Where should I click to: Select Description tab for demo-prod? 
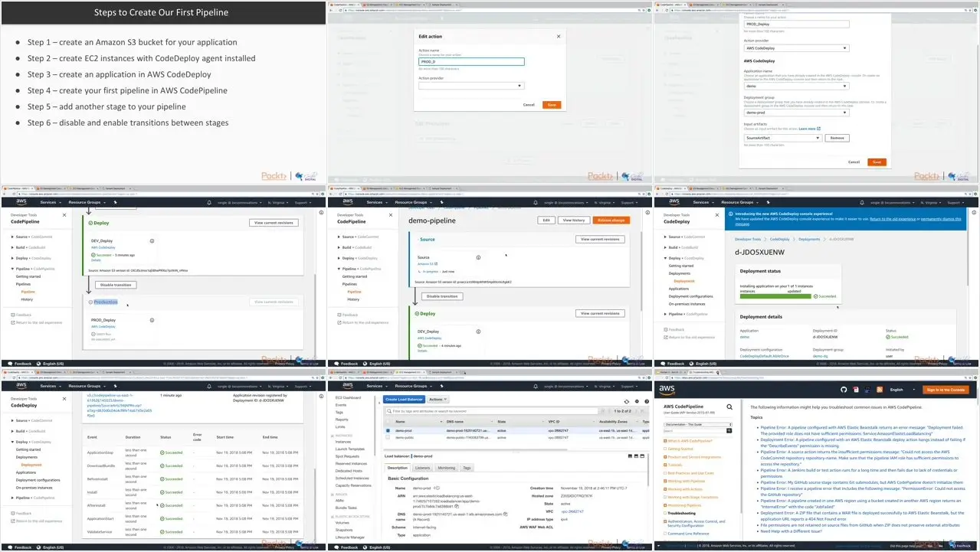[398, 467]
